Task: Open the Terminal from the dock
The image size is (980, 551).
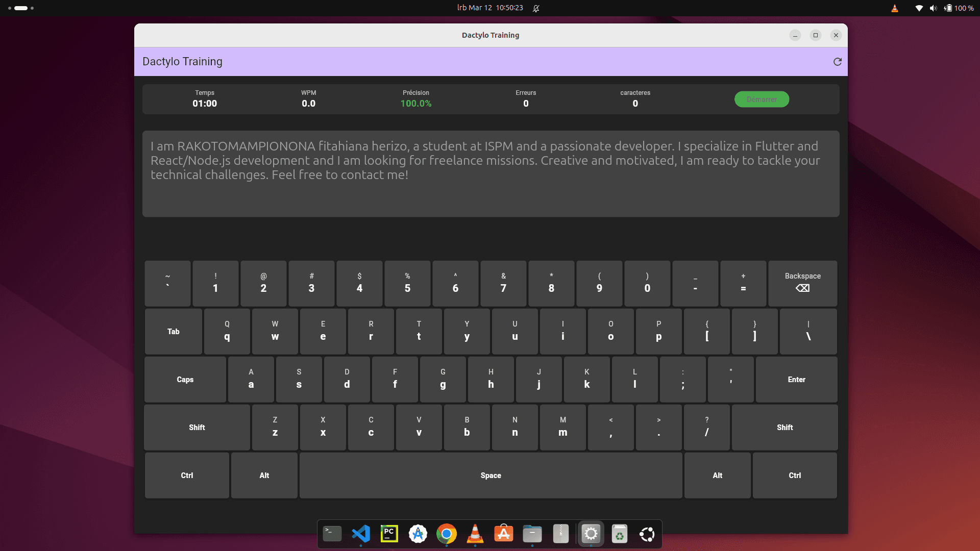Action: (332, 534)
